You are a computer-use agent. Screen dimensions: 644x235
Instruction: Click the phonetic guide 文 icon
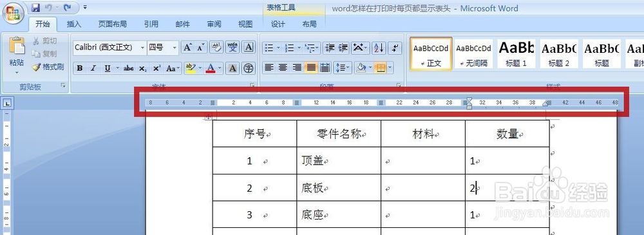click(233, 48)
